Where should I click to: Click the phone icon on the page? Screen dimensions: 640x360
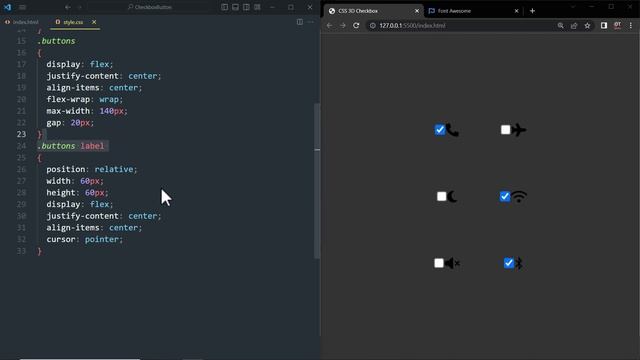pos(452,130)
